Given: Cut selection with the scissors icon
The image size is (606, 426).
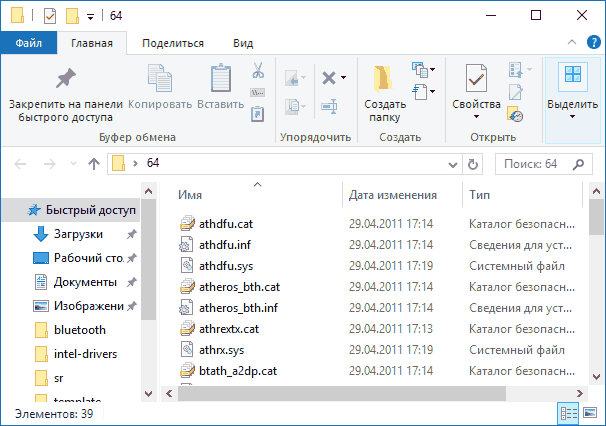Looking at the screenshot, I should [258, 70].
